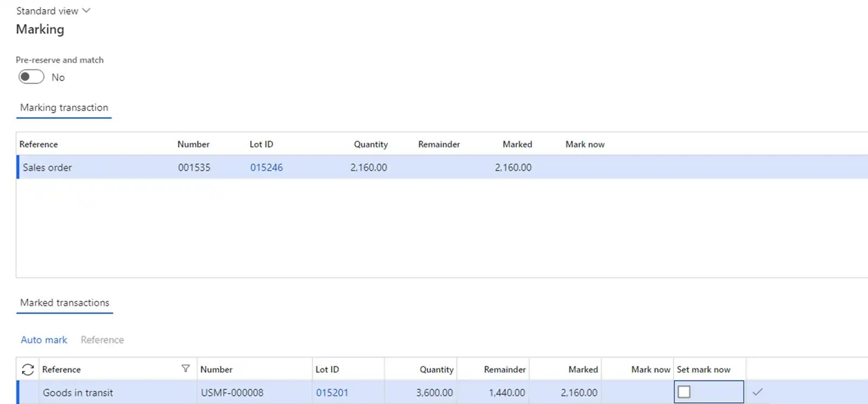
Task: Toggle the Pre-reserve and match switch
Action: click(31, 77)
